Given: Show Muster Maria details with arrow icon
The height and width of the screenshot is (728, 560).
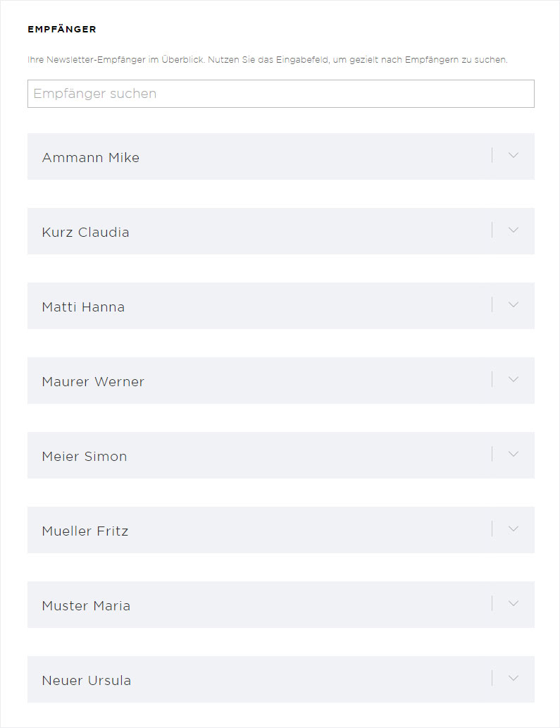Looking at the screenshot, I should 513,603.
